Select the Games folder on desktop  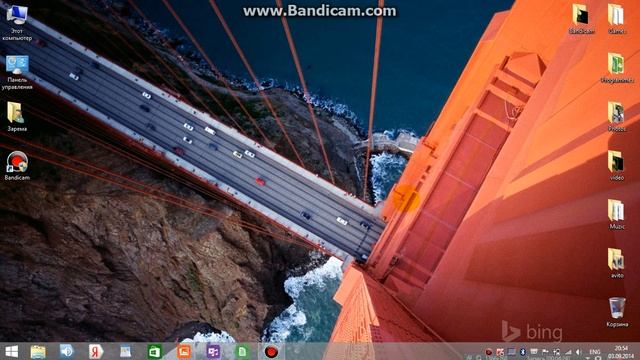click(x=616, y=19)
